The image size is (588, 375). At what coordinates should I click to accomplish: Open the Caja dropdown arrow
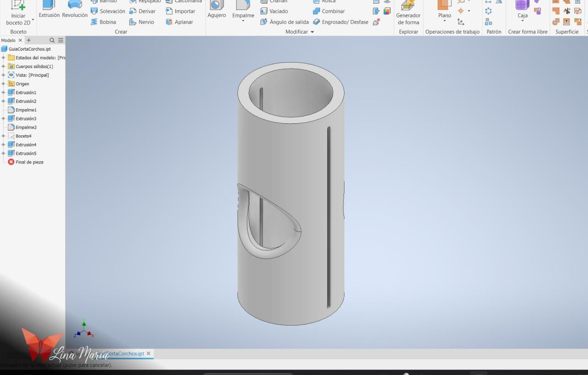pyautogui.click(x=523, y=21)
